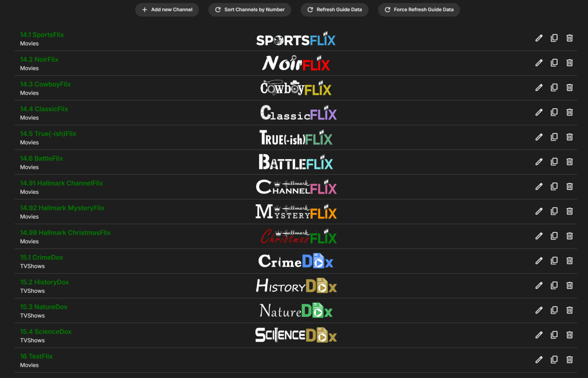The height and width of the screenshot is (378, 588).
Task: Click the duplicate icon for True(-ish)Flix
Action: (554, 137)
